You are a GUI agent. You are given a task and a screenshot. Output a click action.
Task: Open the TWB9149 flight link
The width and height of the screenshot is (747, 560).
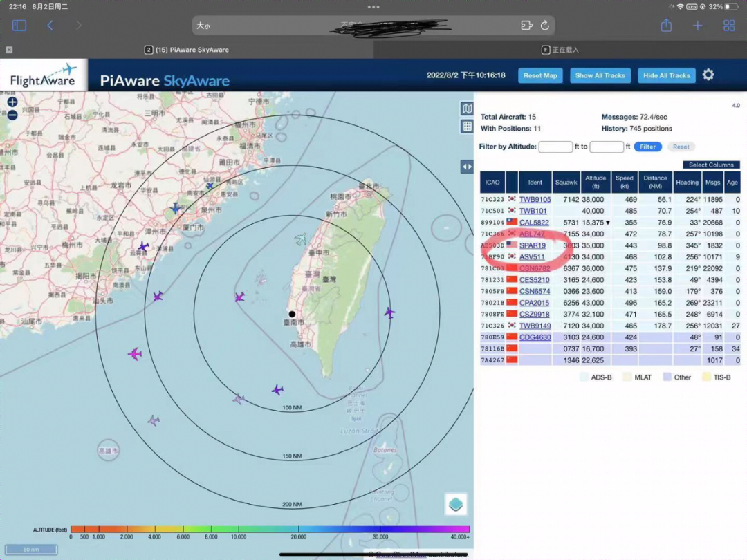[x=535, y=326]
